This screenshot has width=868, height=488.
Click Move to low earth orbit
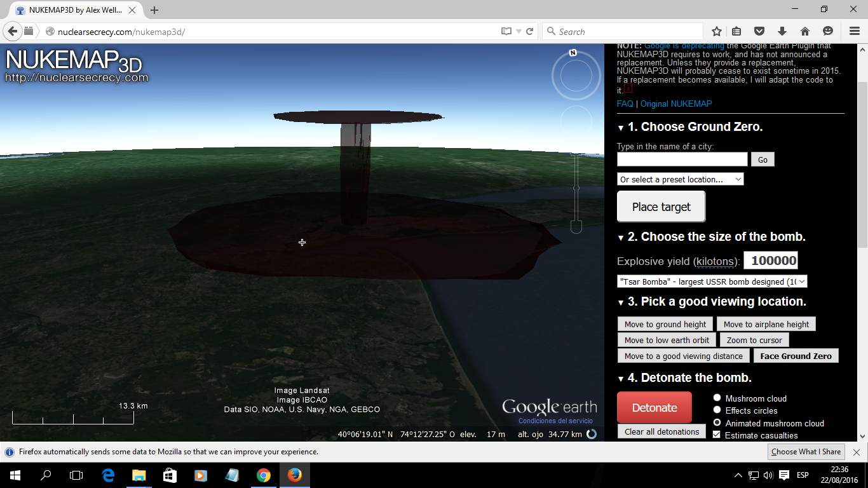(x=667, y=340)
